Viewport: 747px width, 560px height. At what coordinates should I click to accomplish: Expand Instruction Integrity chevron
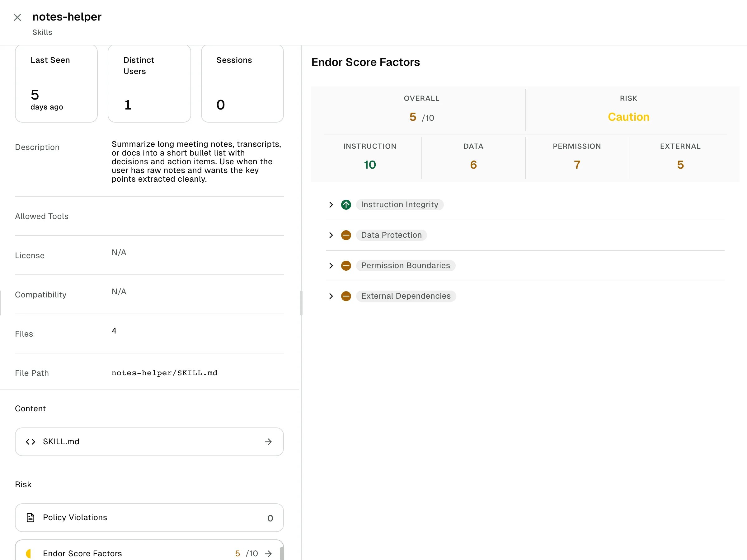click(x=331, y=205)
